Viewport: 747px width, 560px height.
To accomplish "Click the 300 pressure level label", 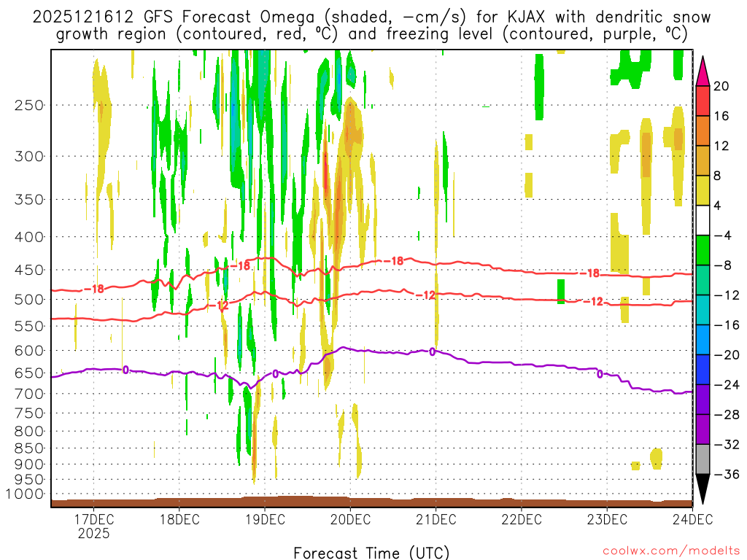I will point(29,156).
